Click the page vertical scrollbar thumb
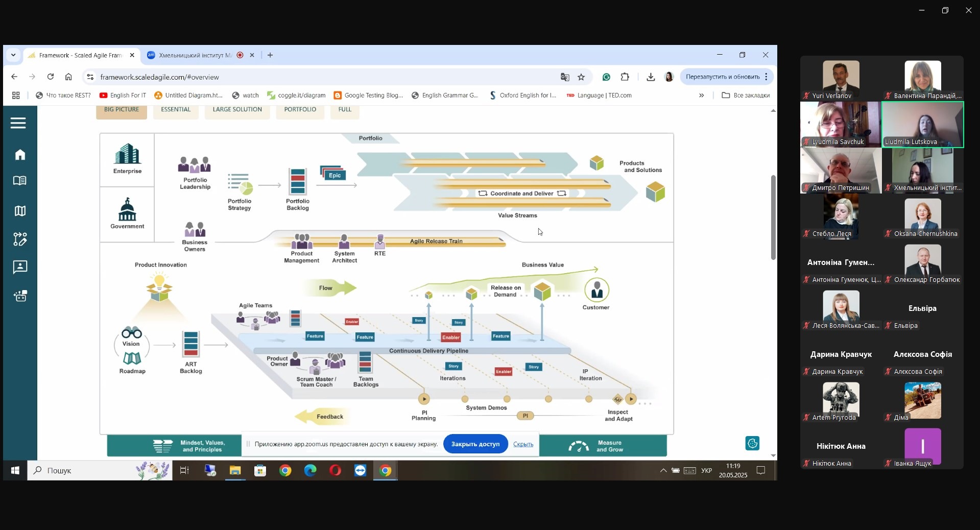The height and width of the screenshot is (530, 980). pos(773,217)
